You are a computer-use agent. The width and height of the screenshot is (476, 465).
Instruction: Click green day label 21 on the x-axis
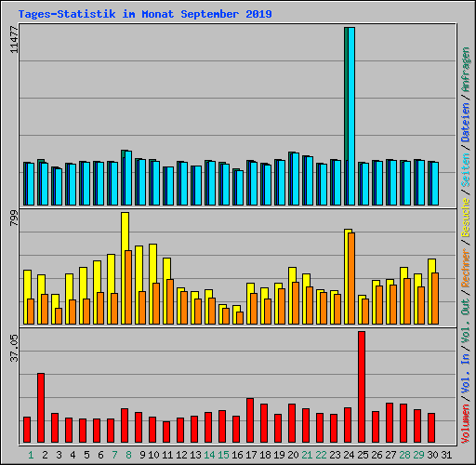click(x=307, y=455)
